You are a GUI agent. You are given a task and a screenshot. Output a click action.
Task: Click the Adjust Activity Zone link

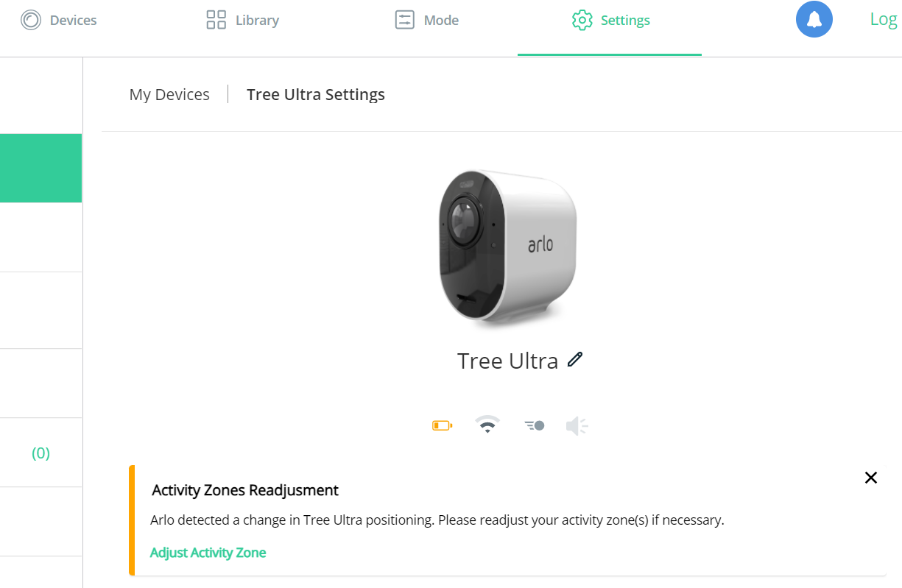(208, 552)
